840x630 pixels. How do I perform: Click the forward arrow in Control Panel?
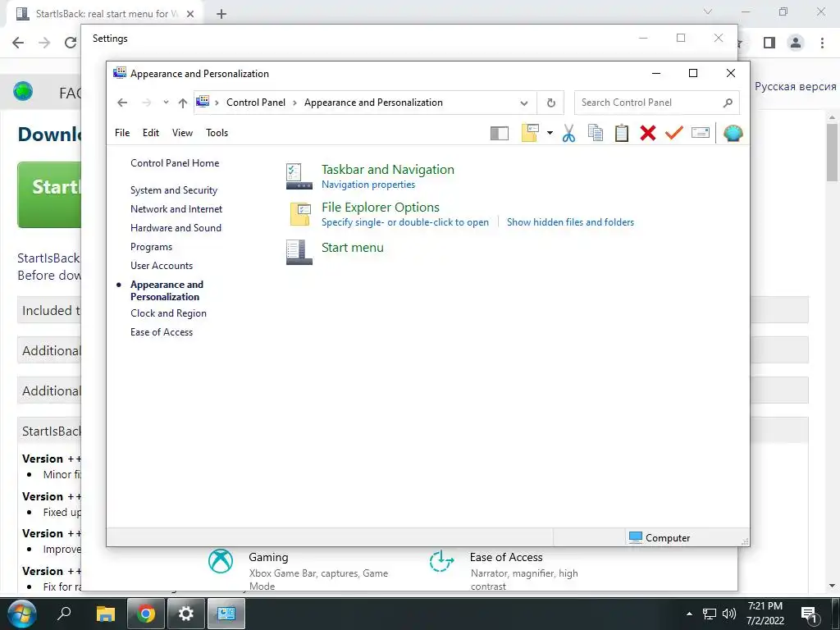[x=147, y=103]
